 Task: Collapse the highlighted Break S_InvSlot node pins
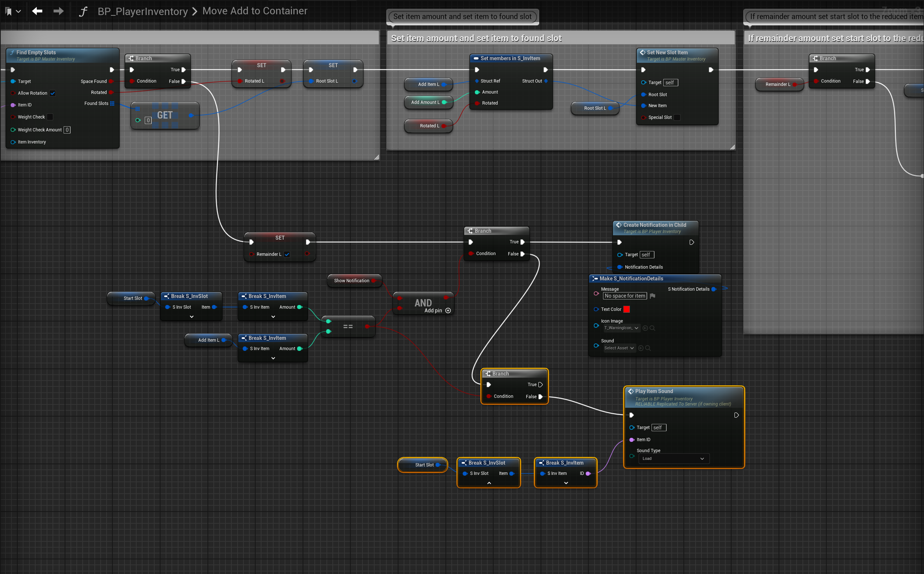pos(489,483)
